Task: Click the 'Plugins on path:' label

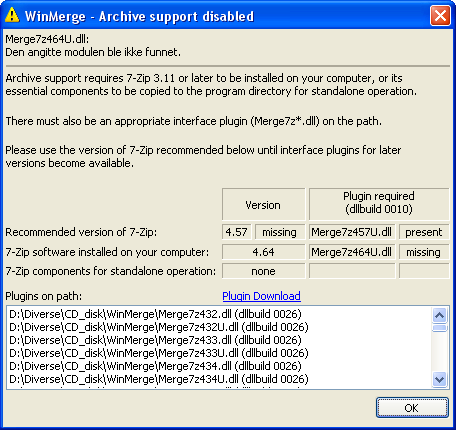Action: click(x=44, y=296)
